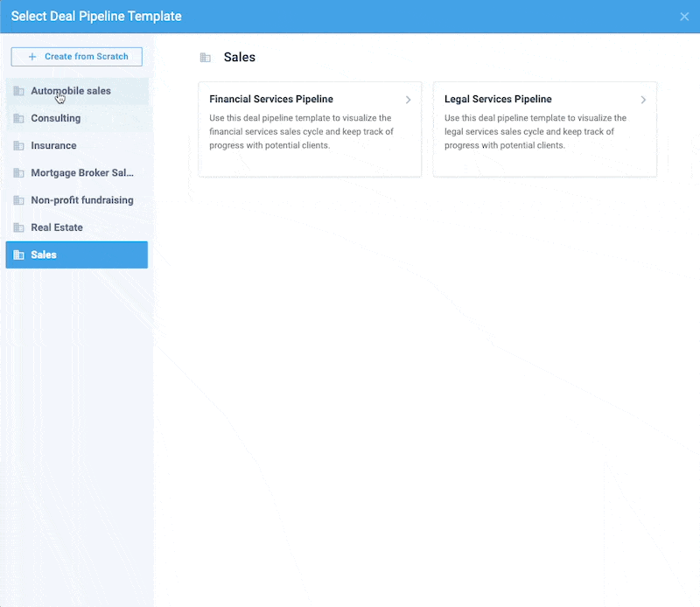Click the icon in the highlighted Sales row
The height and width of the screenshot is (607, 700).
[x=19, y=255]
